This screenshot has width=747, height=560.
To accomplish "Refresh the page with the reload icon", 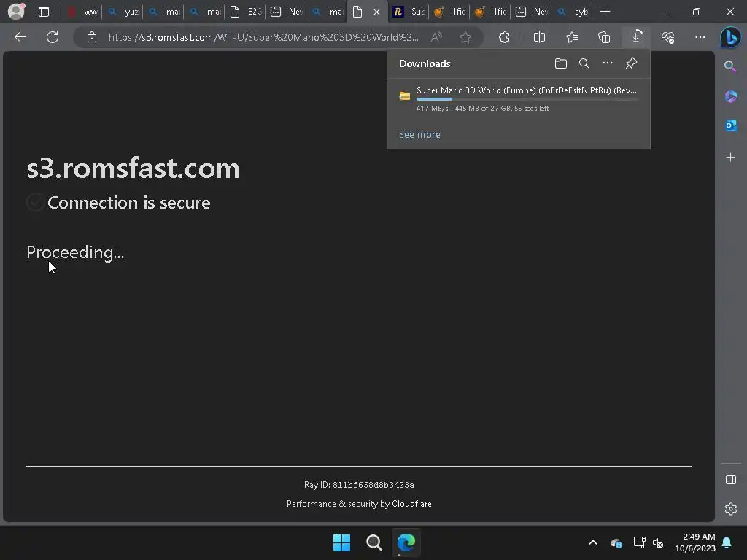I will 53,37.
